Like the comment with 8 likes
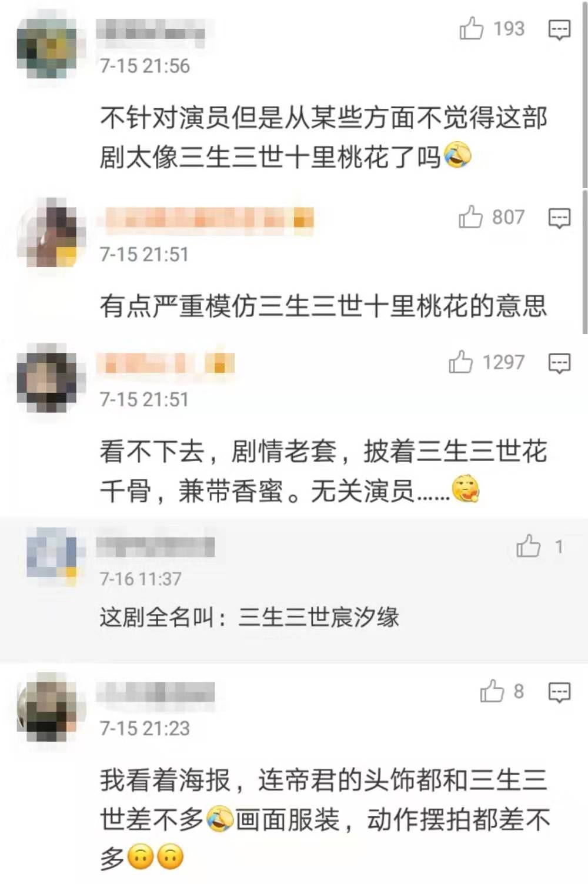 tap(492, 691)
